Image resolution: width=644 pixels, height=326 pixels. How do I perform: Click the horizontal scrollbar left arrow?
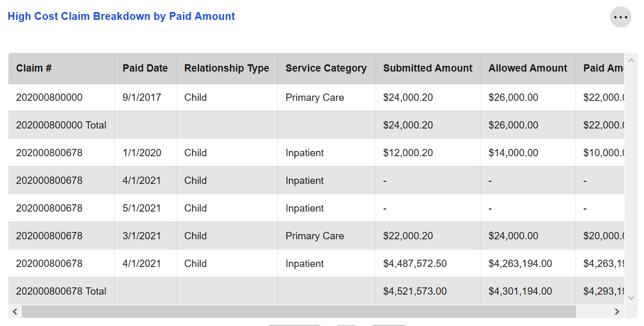pyautogui.click(x=15, y=311)
